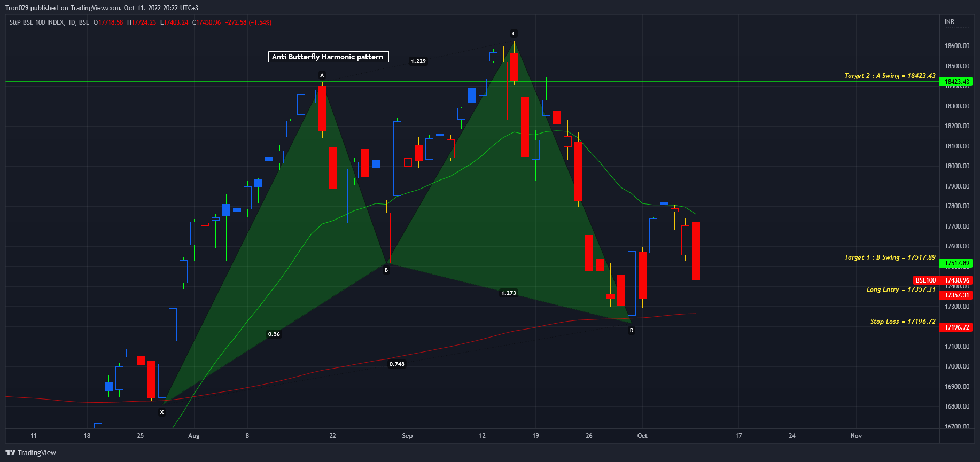Click the 1.273 ratio label
This screenshot has width=980, height=462.
(x=509, y=293)
